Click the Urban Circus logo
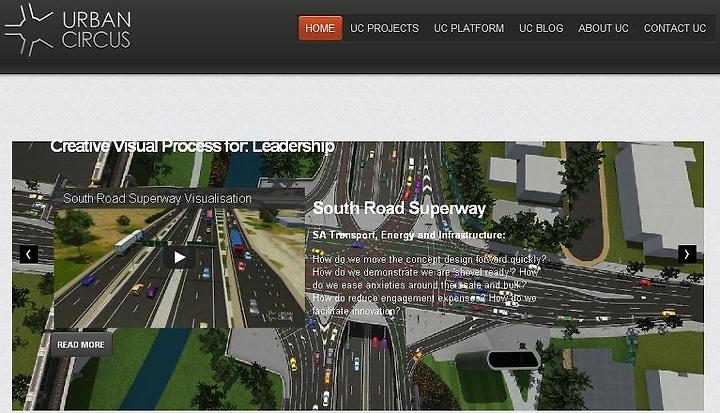 [68, 29]
